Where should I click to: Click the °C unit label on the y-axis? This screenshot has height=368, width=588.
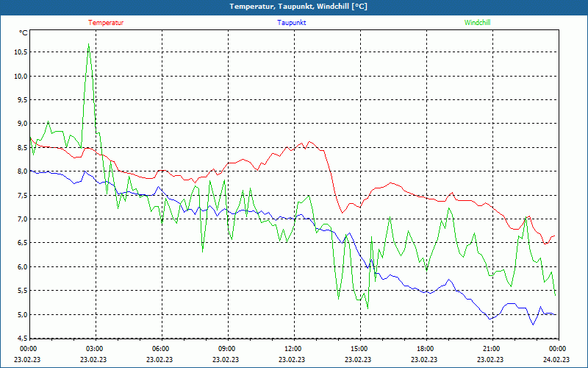point(24,33)
